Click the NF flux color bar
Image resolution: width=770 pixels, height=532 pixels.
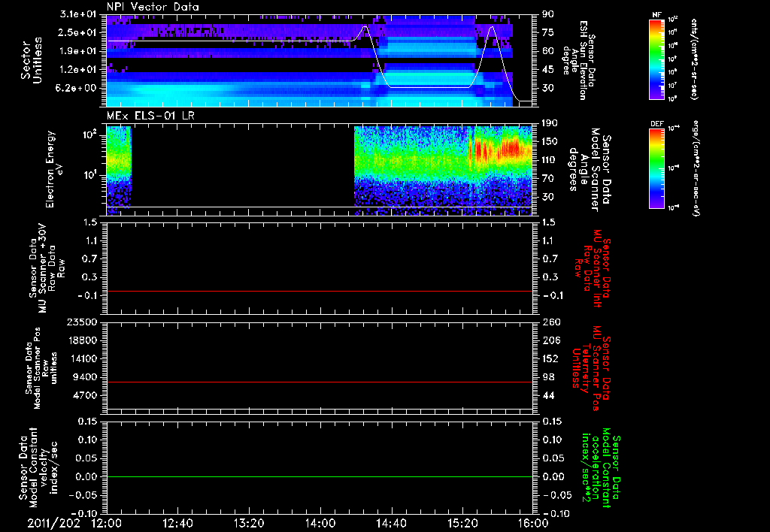[x=657, y=59]
